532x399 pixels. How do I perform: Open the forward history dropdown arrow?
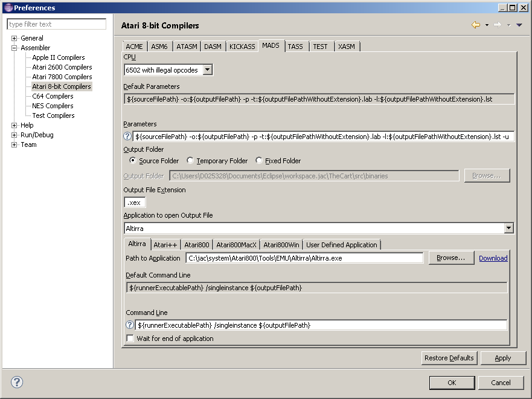508,25
